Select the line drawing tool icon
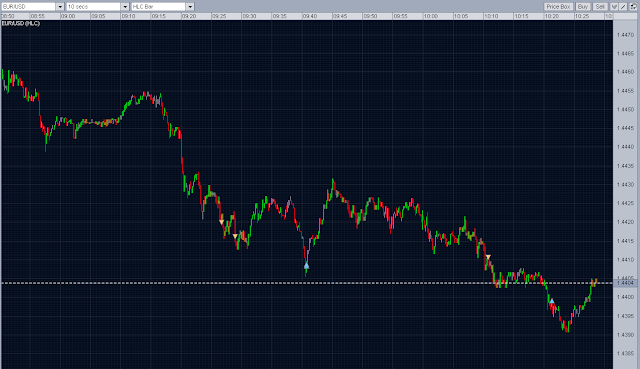Image resolution: width=640 pixels, height=369 pixels. (x=623, y=7)
